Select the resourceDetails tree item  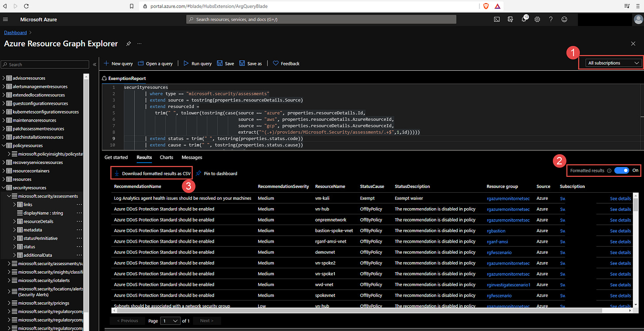click(38, 221)
